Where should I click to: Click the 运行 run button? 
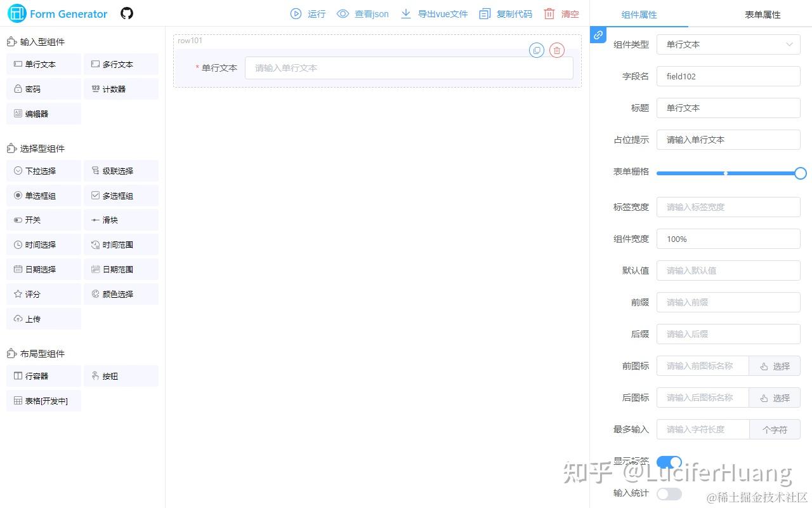(307, 13)
